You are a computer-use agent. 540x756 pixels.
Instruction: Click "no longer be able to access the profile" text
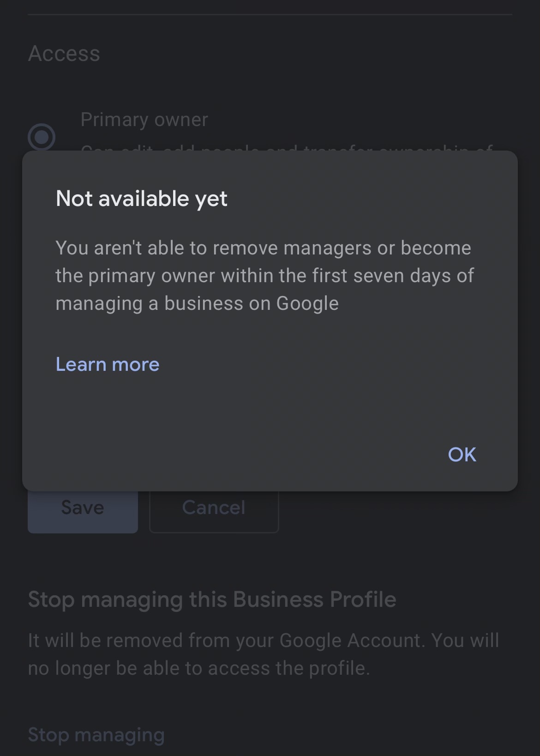[x=199, y=668]
